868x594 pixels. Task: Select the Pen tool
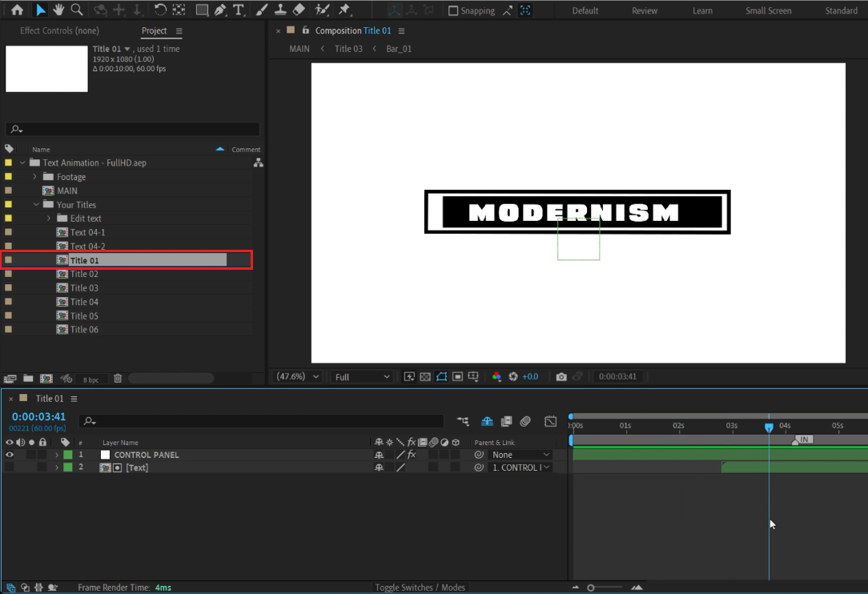tap(220, 10)
